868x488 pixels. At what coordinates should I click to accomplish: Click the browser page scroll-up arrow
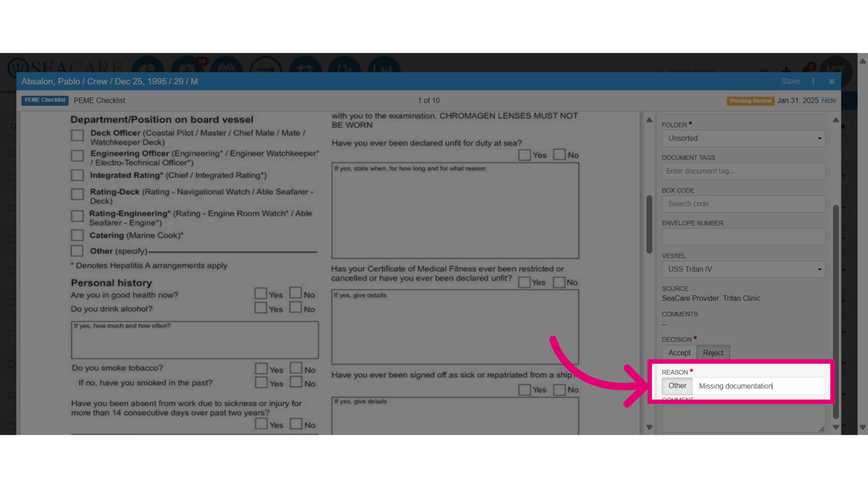coord(863,61)
